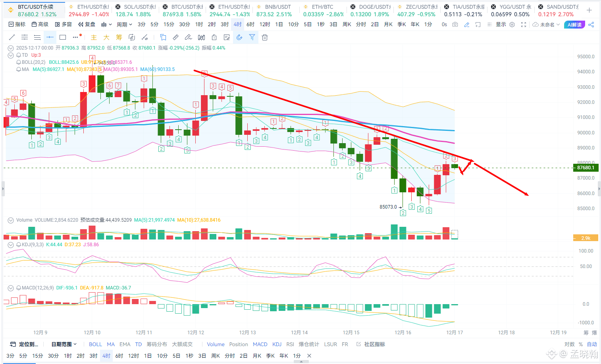Select the parallel channel drawing tool
The height and width of the screenshot is (364, 601).
25,37
